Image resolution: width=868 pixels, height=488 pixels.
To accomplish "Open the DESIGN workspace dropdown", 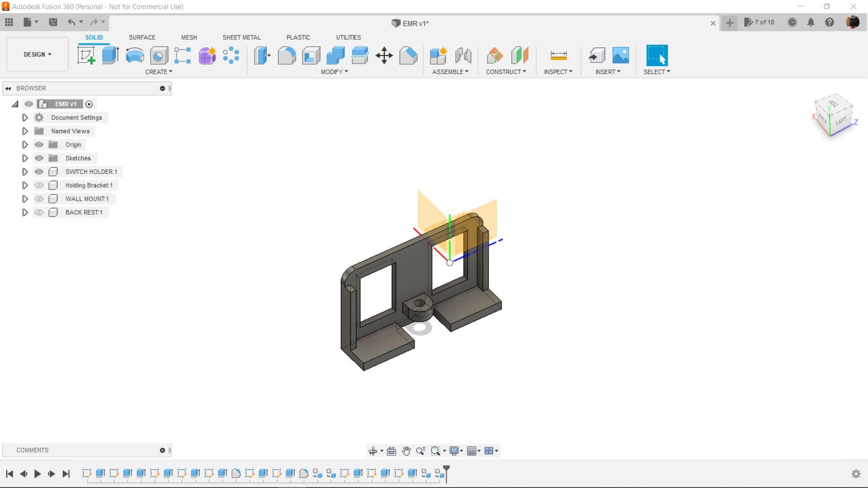I will (x=38, y=54).
